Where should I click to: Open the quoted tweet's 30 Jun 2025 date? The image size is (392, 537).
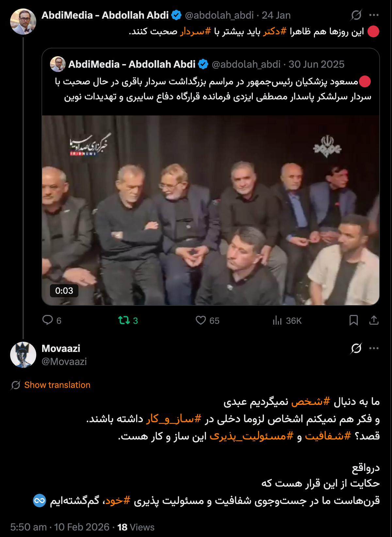coord(317,64)
